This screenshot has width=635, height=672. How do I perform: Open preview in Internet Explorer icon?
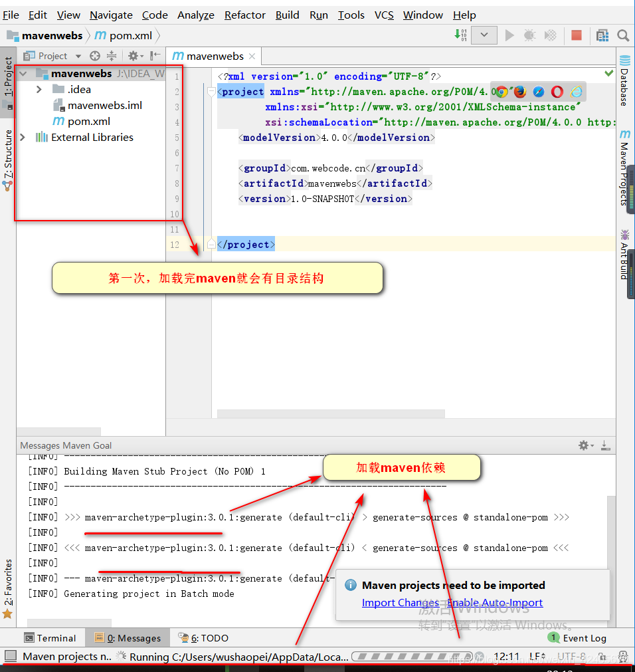[576, 92]
